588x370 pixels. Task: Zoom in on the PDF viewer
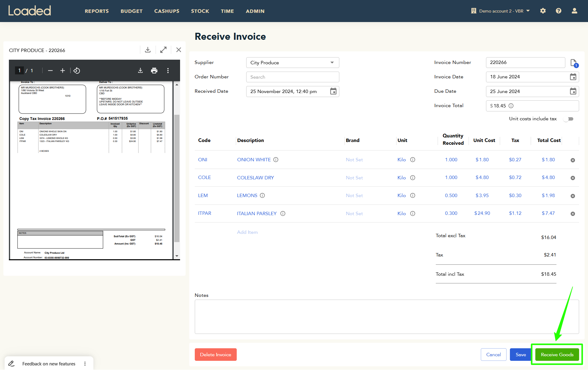coord(62,71)
